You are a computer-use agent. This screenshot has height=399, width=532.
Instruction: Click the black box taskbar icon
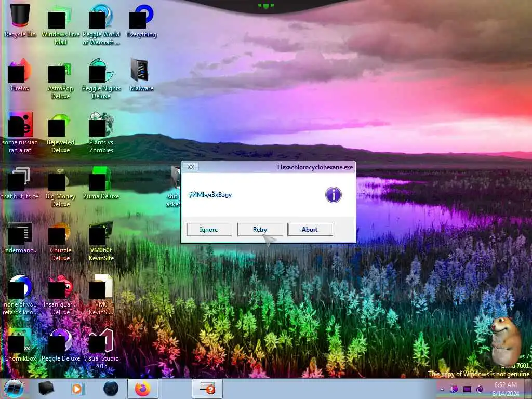46,389
